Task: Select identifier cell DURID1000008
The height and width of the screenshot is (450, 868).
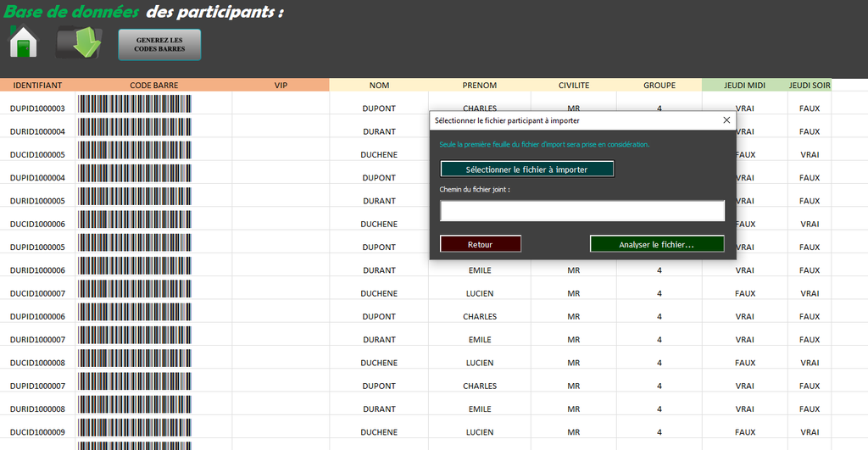Action: tap(37, 409)
